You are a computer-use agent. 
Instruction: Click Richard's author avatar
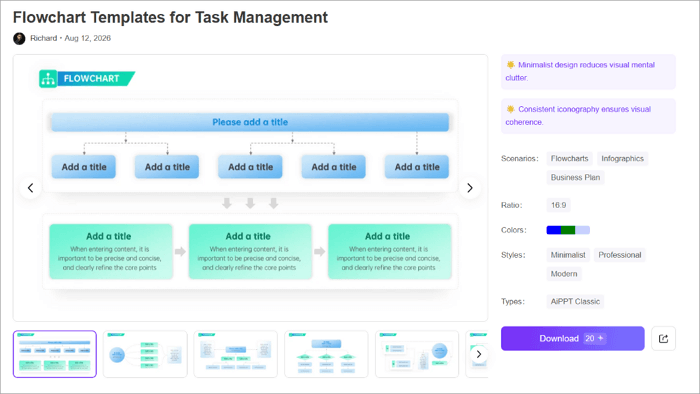tap(19, 38)
